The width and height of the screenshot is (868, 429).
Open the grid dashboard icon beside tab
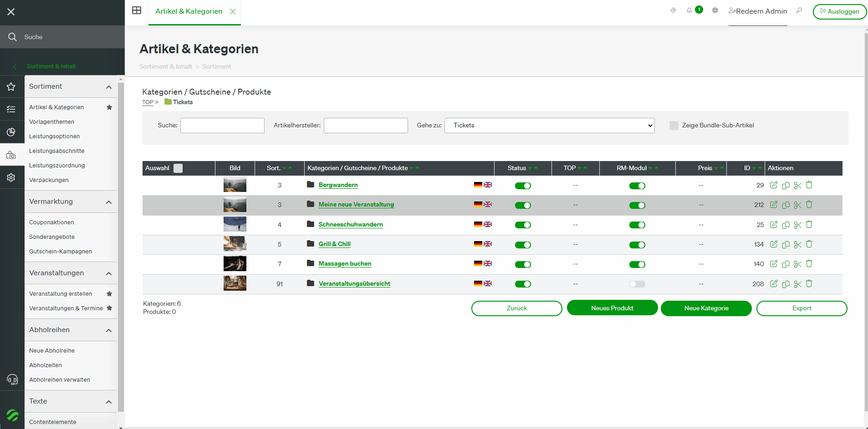click(137, 10)
